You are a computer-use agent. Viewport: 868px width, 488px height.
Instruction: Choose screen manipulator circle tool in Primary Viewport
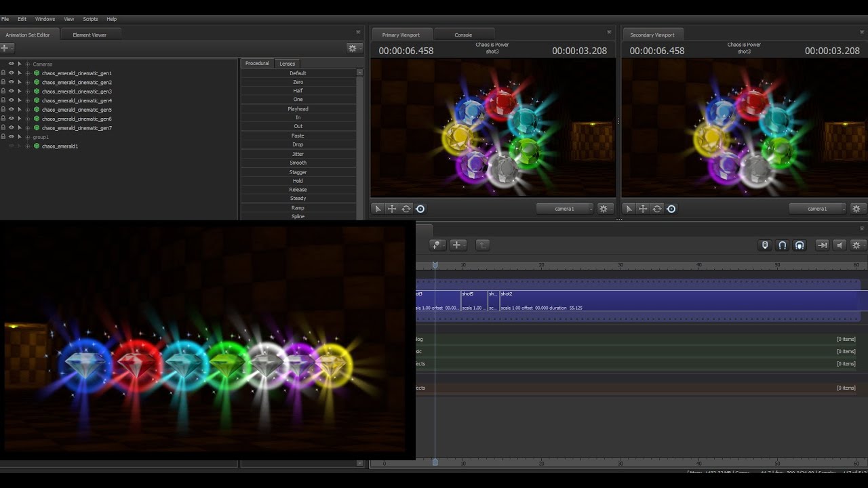[420, 209]
